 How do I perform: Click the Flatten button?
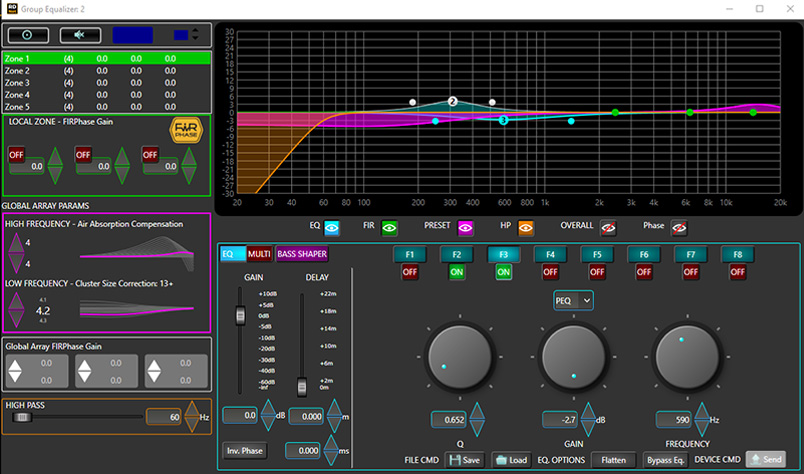point(613,459)
